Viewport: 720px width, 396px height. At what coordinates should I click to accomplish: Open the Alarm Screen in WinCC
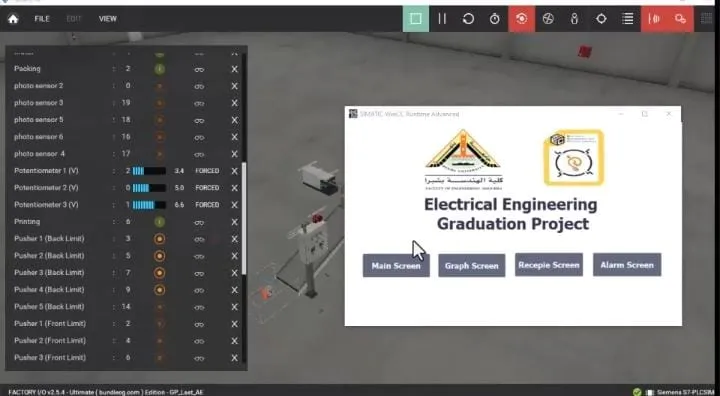tap(627, 265)
